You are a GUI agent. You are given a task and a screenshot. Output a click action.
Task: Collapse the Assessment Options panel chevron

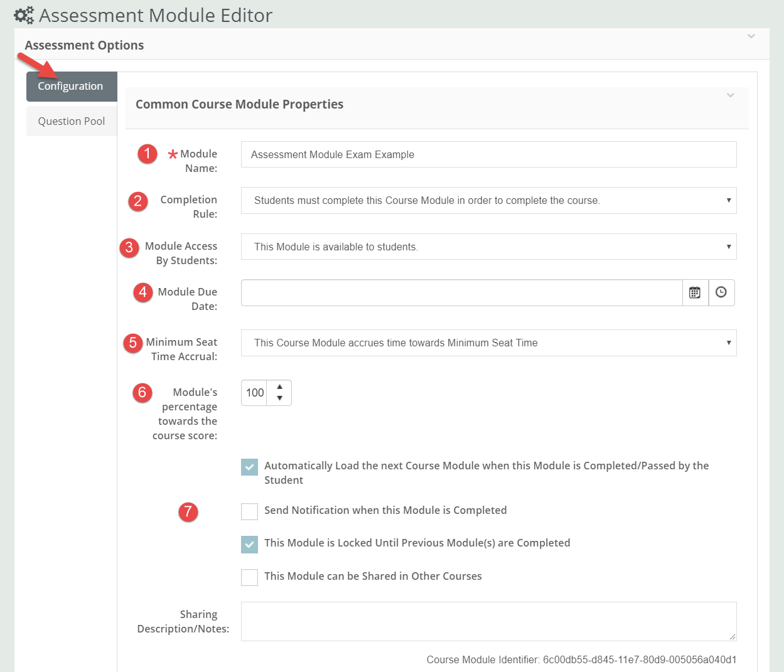751,36
